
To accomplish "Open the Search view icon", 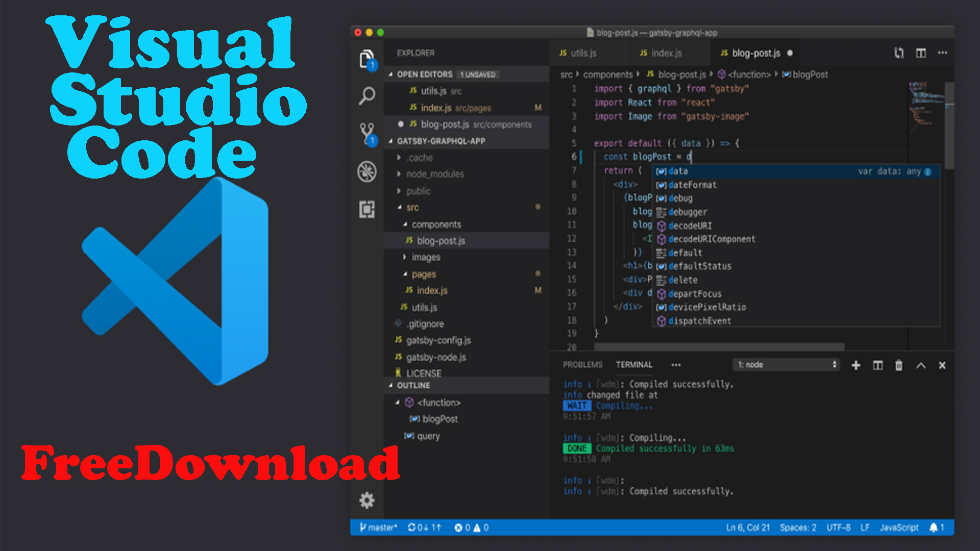I will tap(366, 96).
